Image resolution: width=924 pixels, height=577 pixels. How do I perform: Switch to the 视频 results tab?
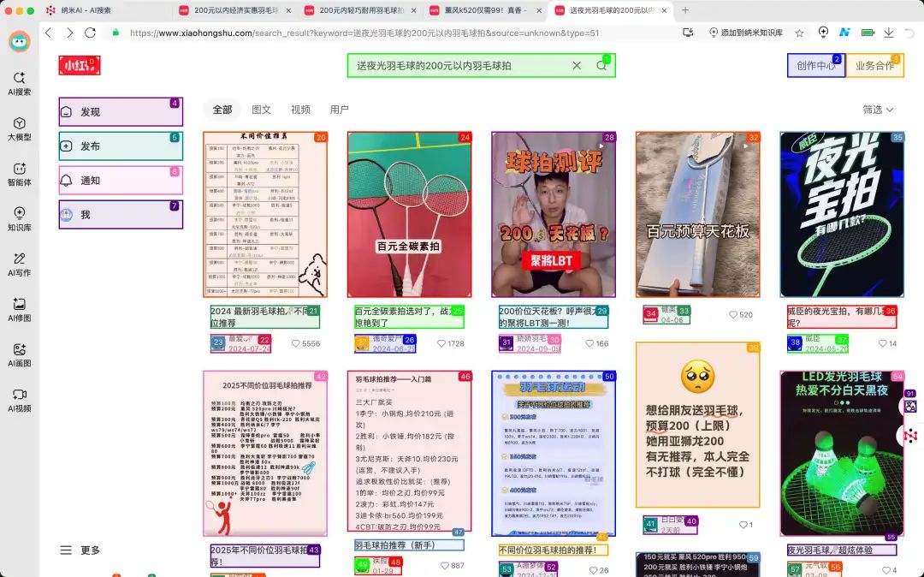pos(300,110)
